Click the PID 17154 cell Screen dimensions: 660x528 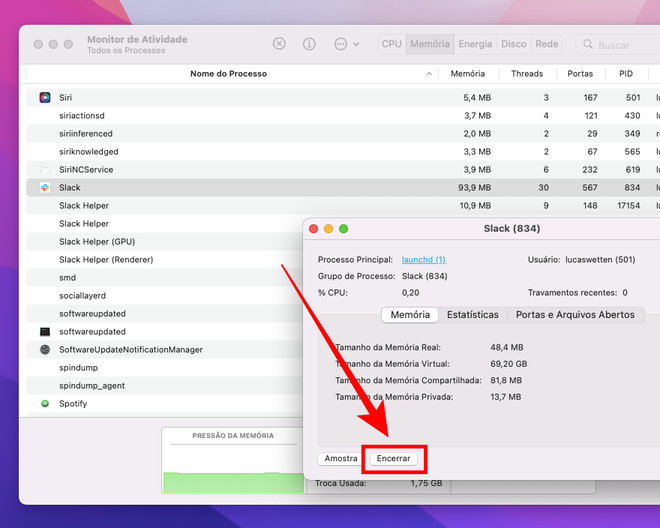coord(628,205)
